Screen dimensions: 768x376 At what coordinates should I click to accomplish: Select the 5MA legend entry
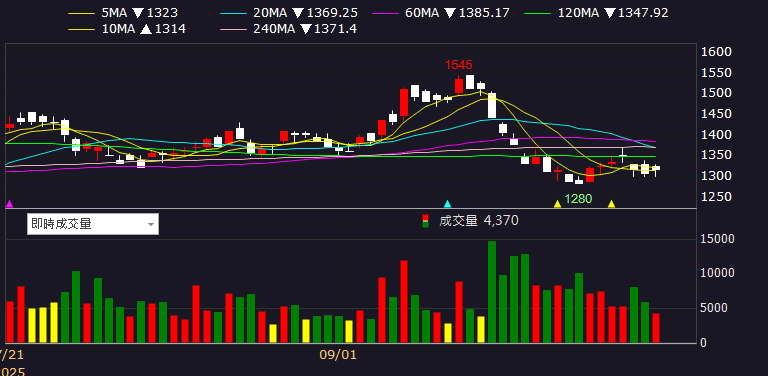click(x=123, y=13)
